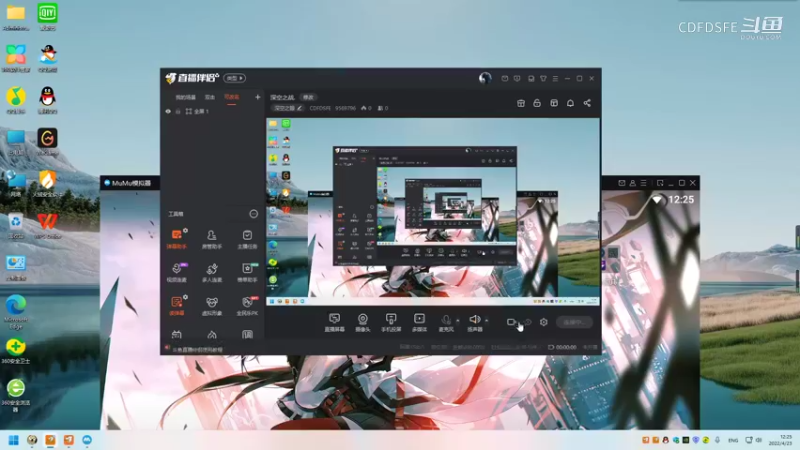Edit the category tag with pencil
800x450 pixels.
288,108
